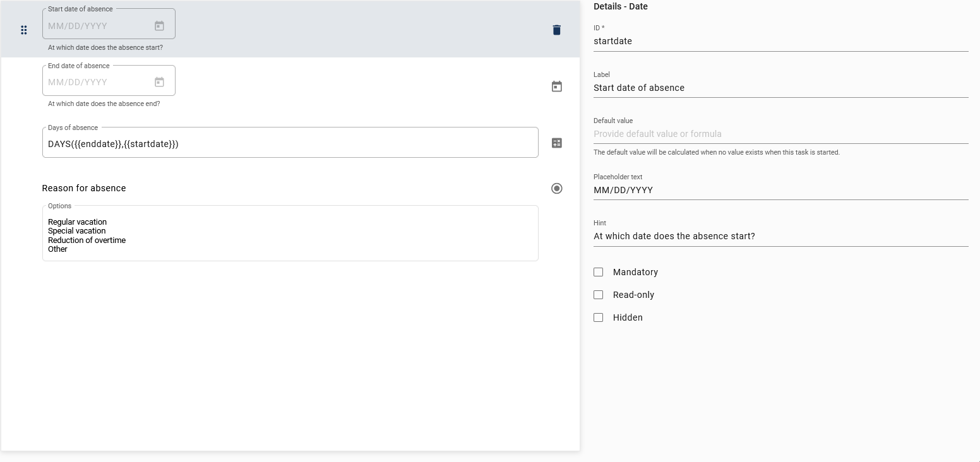Click the Days of absence formula input
The height and width of the screenshot is (462, 980).
point(253,143)
